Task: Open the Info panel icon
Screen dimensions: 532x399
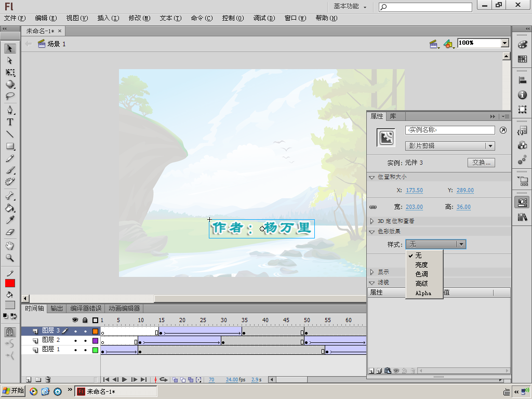Action: tap(523, 95)
